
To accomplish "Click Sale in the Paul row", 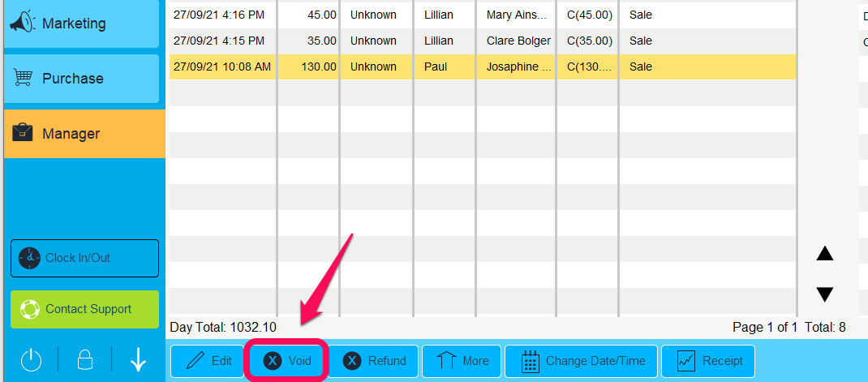I will click(x=641, y=67).
